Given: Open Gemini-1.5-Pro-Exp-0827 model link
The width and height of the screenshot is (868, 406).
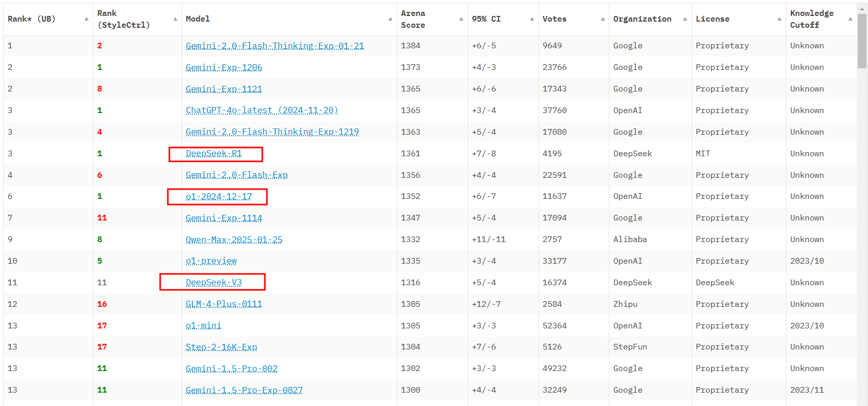Looking at the screenshot, I should tap(244, 391).
